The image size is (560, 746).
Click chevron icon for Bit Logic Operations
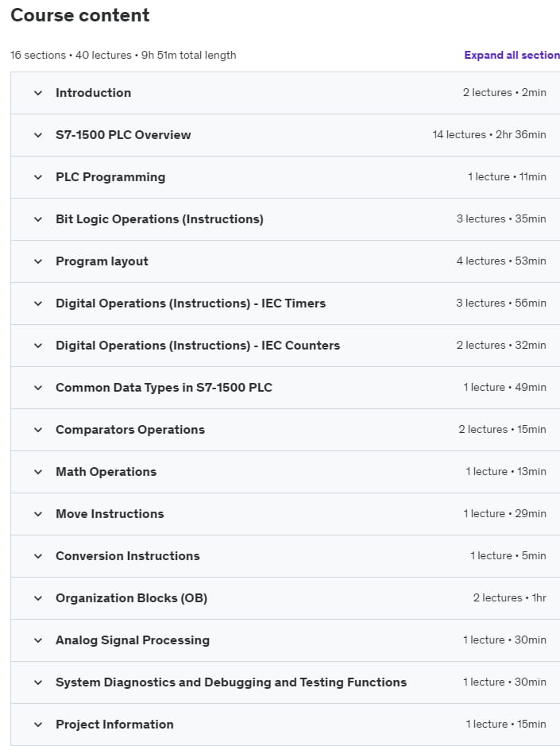(x=38, y=219)
